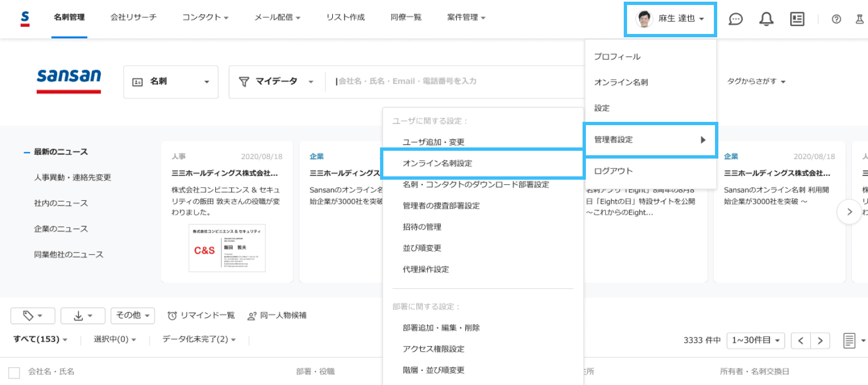The height and width of the screenshot is (385, 868).
Task: Toggle the 麻生 達也 user menu
Action: click(670, 19)
